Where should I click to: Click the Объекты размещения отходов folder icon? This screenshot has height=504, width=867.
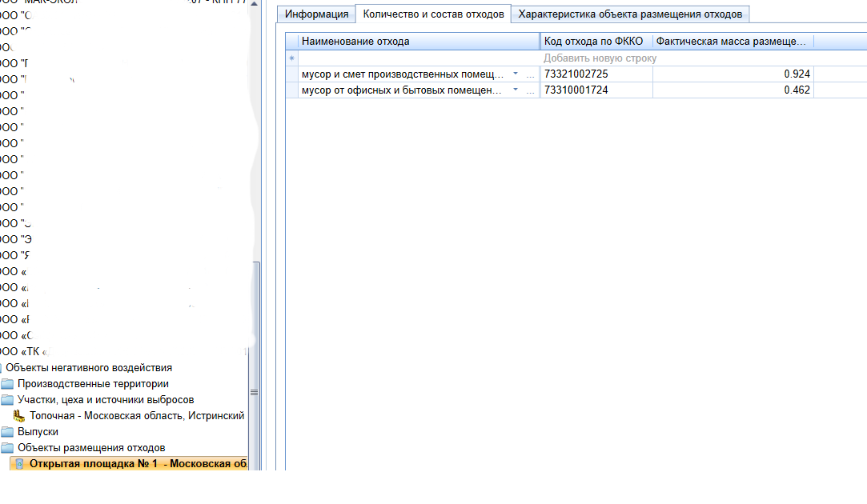(7, 448)
